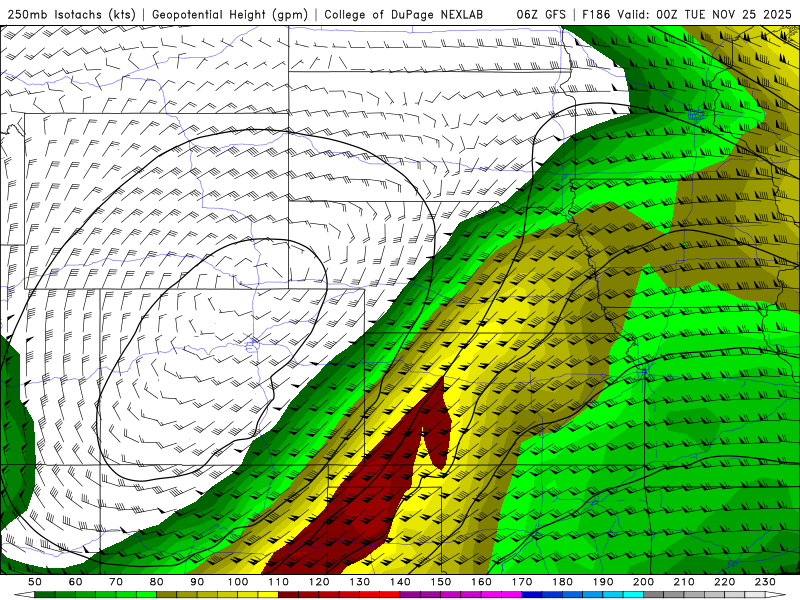Screen dimensions: 800x600
Task: Click the 'F186' forecast hour text
Action: tap(596, 14)
